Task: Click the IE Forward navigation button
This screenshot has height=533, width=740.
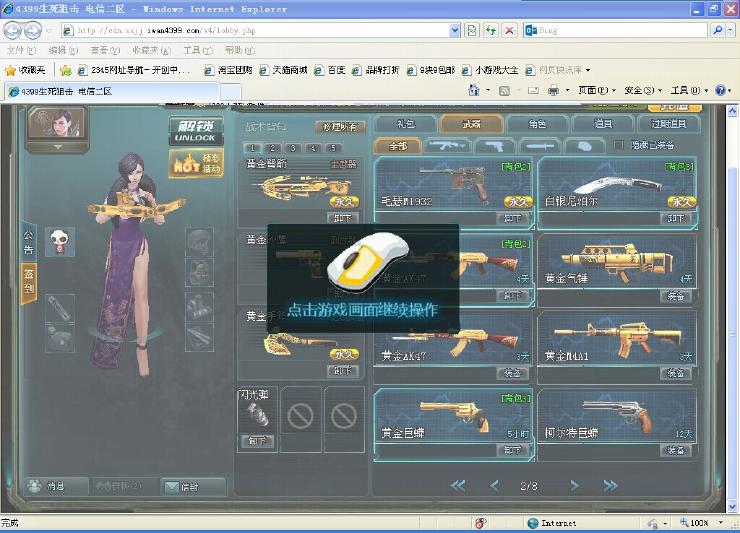Action: (x=33, y=31)
